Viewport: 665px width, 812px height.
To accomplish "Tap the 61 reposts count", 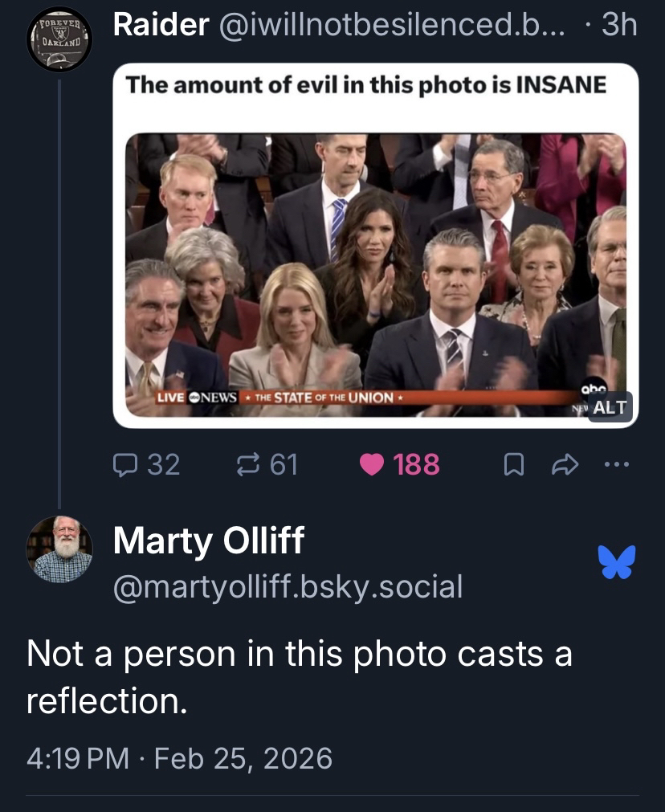I will point(284,464).
